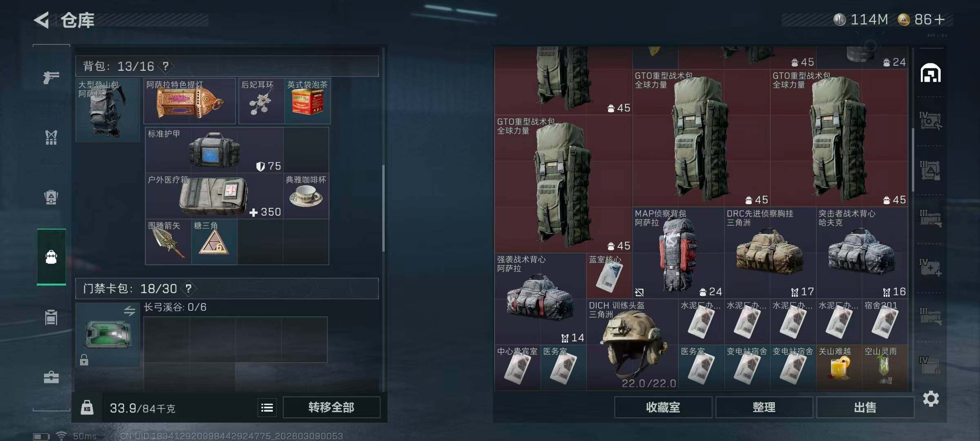Open the settings gear at the bottom right
This screenshot has height=441, width=980.
point(931,399)
